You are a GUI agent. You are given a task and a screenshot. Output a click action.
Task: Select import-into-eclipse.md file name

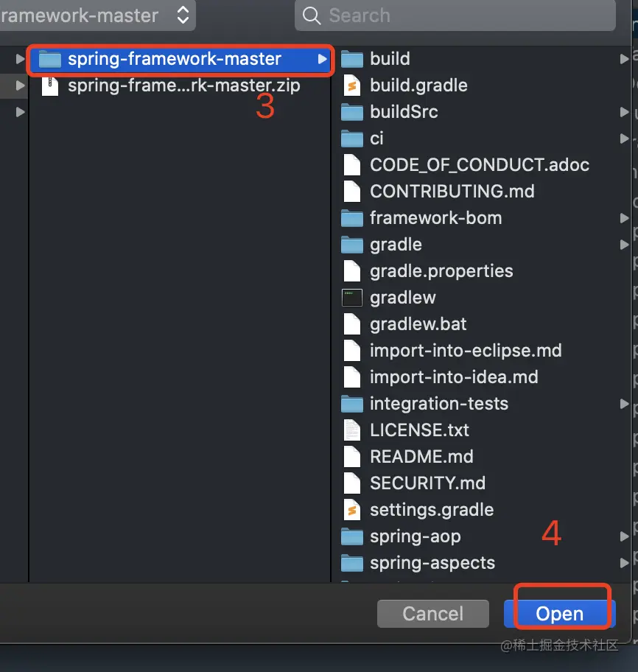[466, 351]
